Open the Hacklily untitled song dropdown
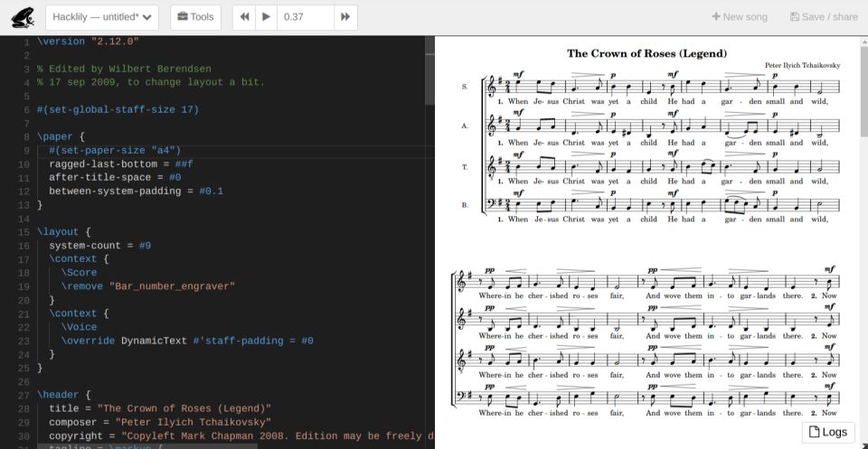 [x=102, y=17]
